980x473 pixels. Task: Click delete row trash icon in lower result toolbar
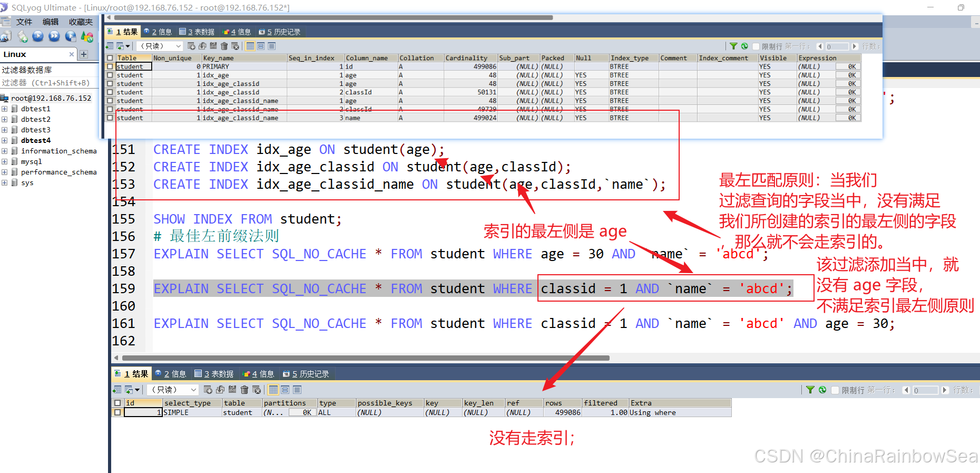coord(244,390)
